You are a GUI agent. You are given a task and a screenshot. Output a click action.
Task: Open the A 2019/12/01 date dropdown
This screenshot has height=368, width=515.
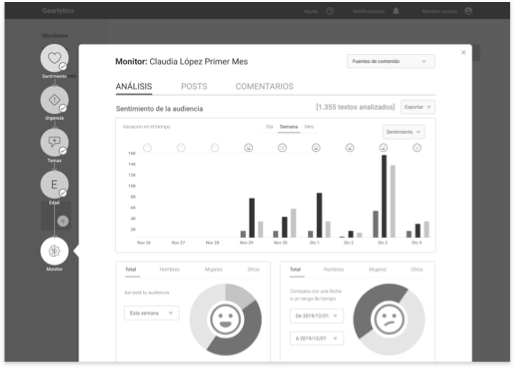tap(317, 338)
